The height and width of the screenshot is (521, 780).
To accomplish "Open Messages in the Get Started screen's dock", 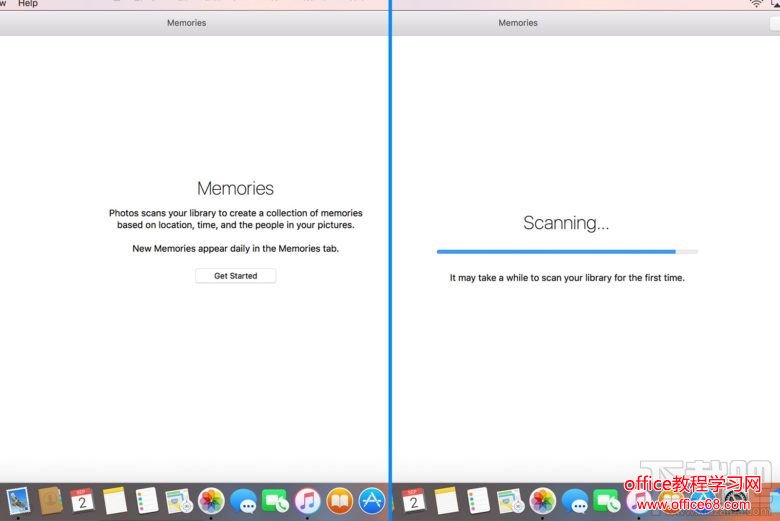I will [x=243, y=502].
